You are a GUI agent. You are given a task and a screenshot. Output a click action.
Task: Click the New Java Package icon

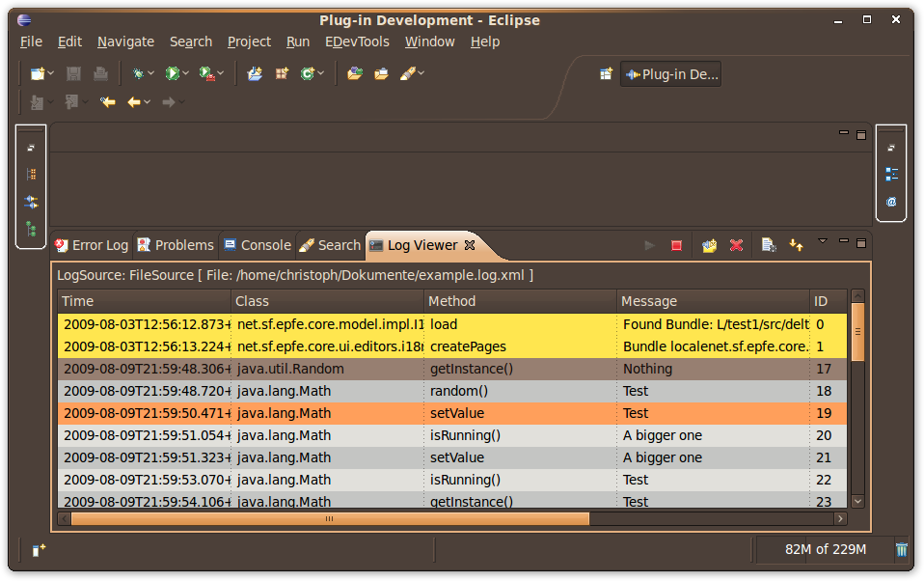point(283,73)
